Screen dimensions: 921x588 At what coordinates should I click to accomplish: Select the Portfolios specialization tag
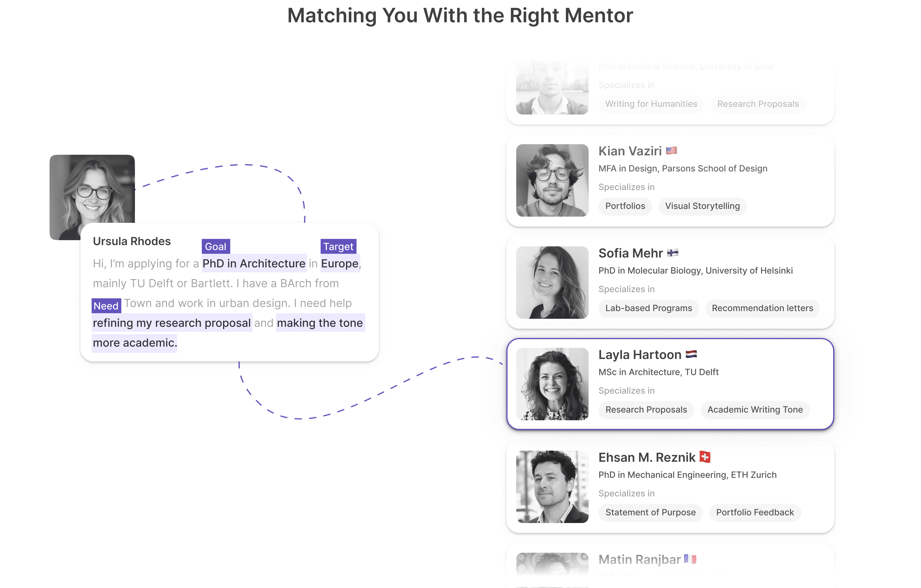625,206
